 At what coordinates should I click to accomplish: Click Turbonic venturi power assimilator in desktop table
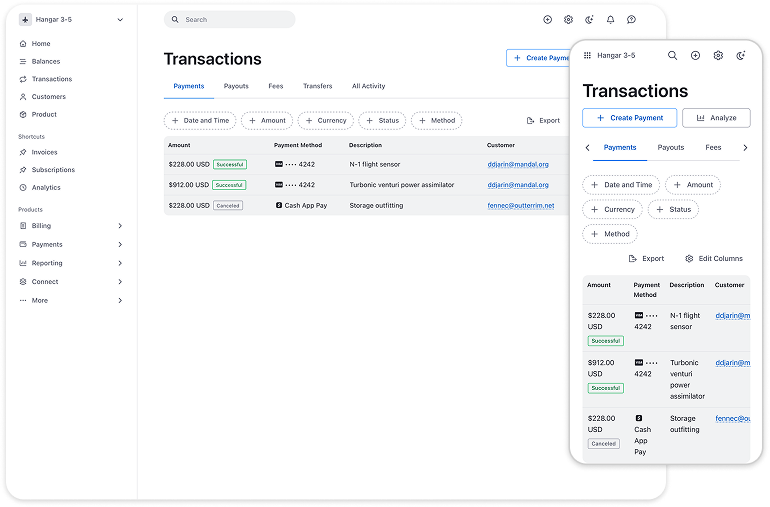[x=402, y=185]
